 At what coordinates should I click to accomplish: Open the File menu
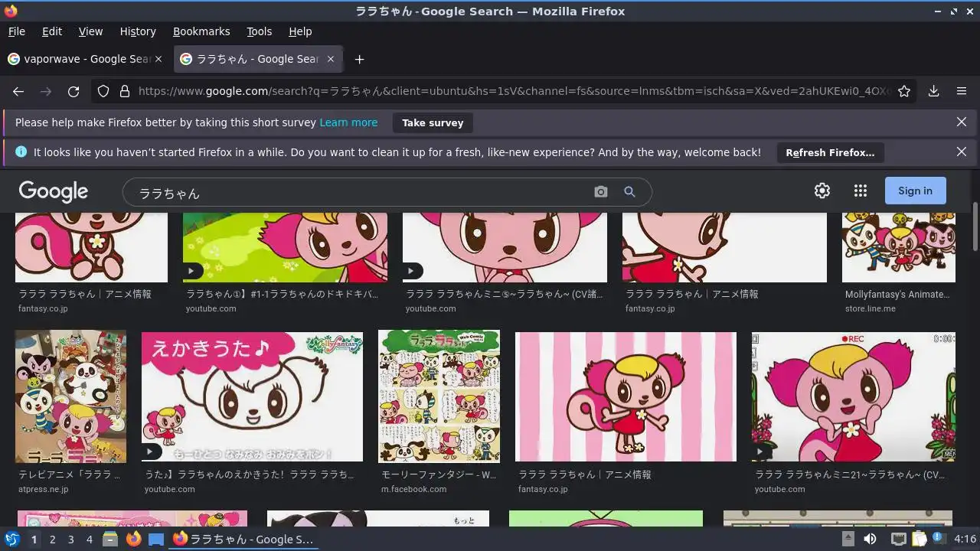[17, 31]
